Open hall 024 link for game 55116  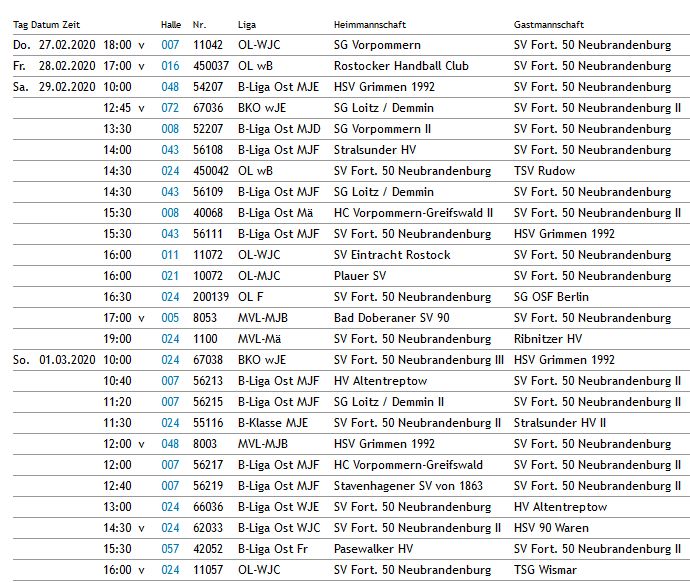pos(170,423)
